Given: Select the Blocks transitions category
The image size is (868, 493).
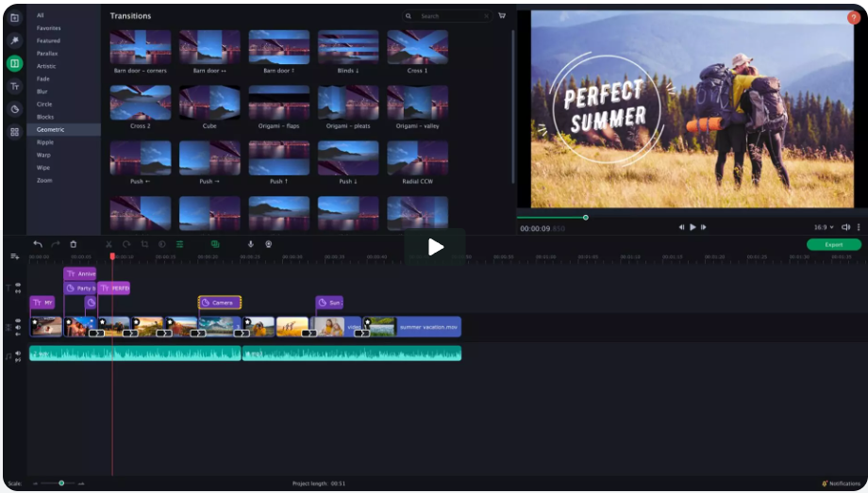Looking at the screenshot, I should 45,117.
